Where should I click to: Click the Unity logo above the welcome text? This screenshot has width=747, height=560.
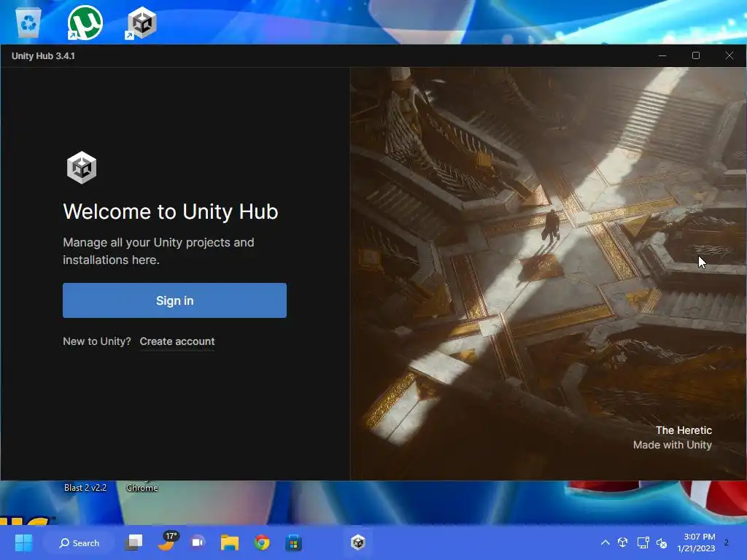point(82,168)
